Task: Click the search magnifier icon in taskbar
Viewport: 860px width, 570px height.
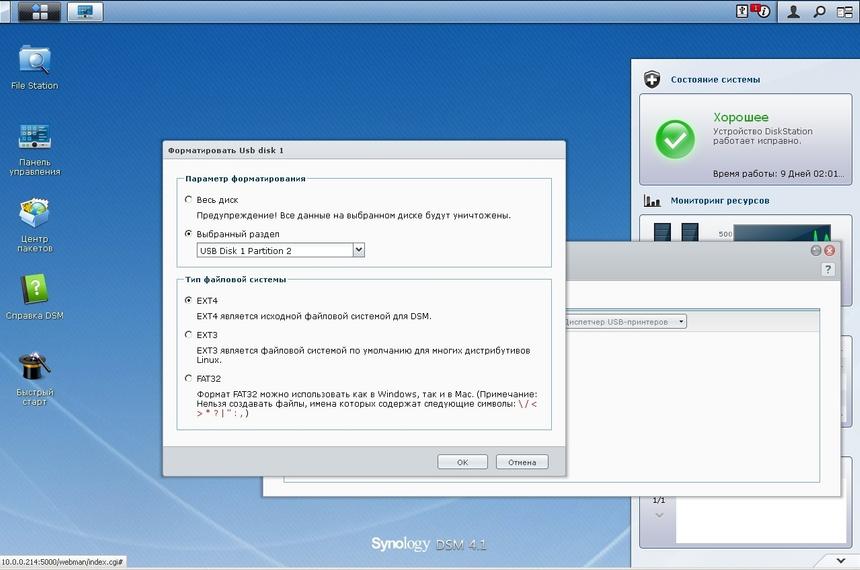Action: 819,12
